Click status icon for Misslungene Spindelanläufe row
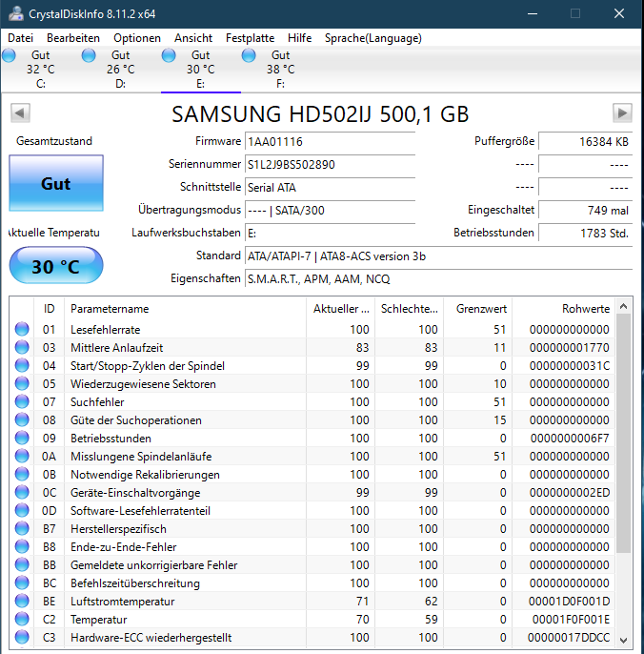Viewport: 644px width, 654px height. (x=22, y=457)
